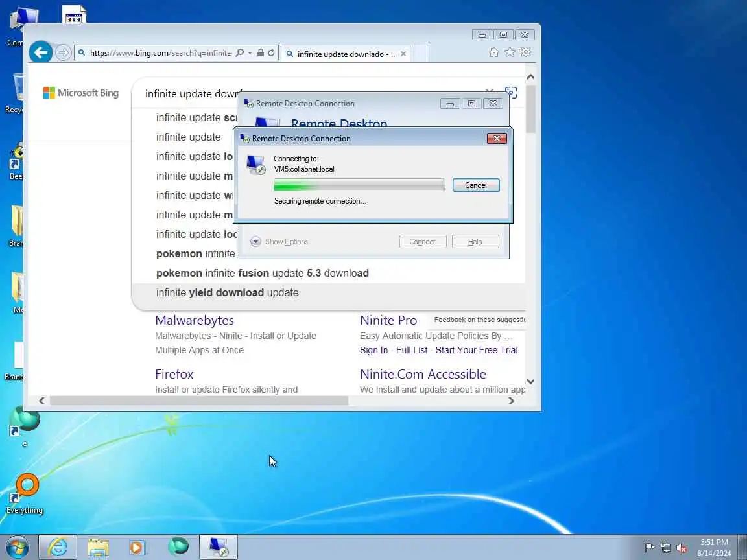Open the Ninite.Com Accessible link
747x560 pixels.
[x=423, y=374]
